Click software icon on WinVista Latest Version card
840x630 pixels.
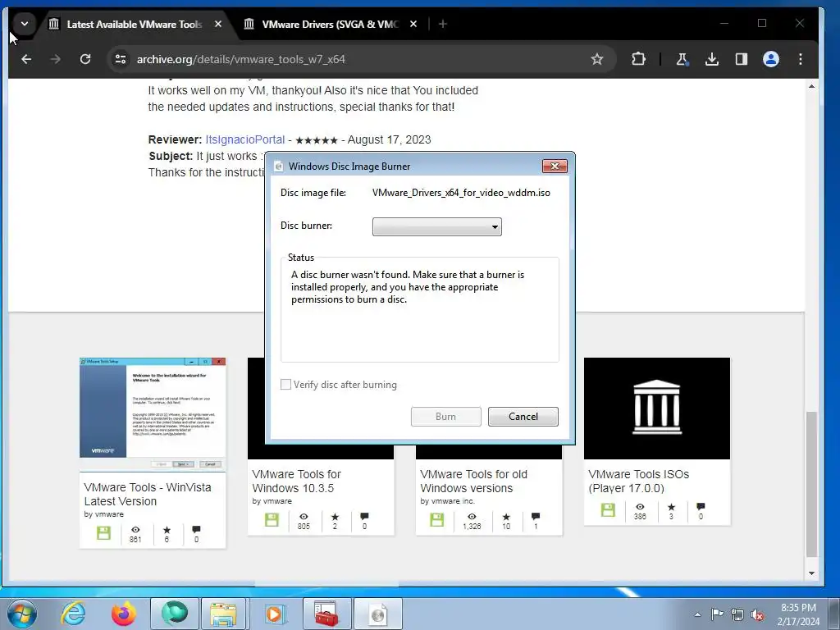[103, 532]
